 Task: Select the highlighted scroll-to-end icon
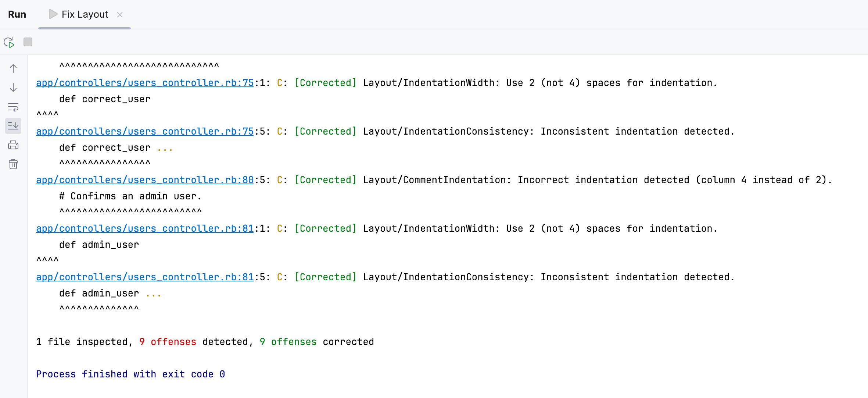(13, 125)
